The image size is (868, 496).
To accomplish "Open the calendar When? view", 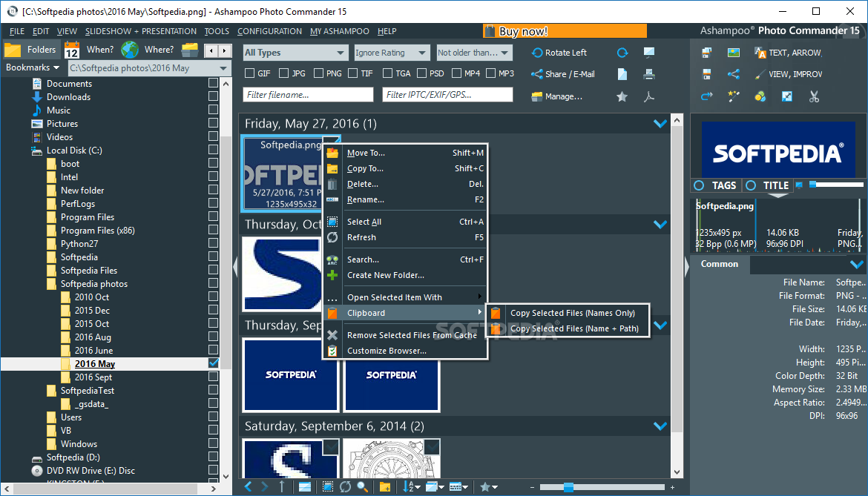I will pos(89,50).
